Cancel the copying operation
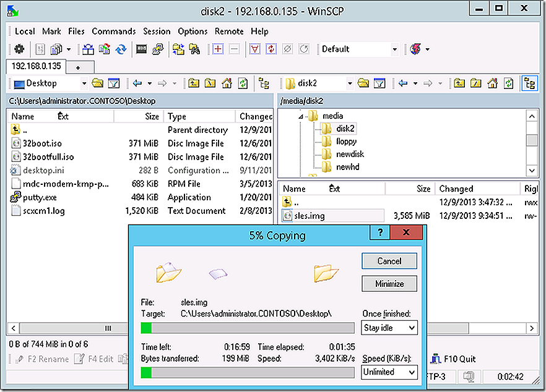The width and height of the screenshot is (546, 392). click(x=389, y=261)
